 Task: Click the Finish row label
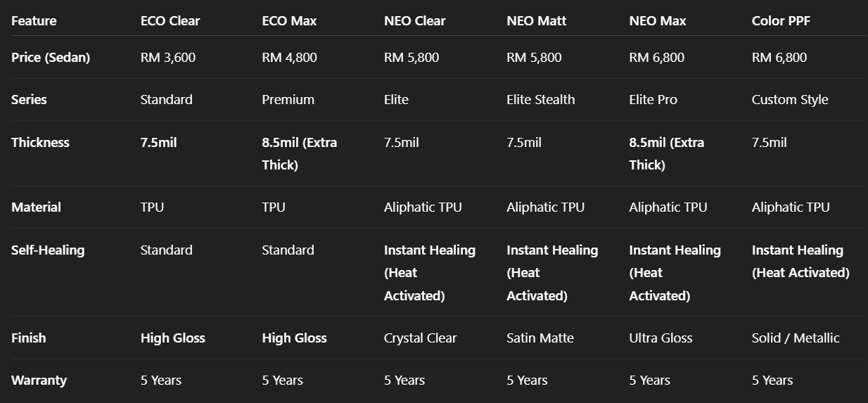click(x=28, y=338)
